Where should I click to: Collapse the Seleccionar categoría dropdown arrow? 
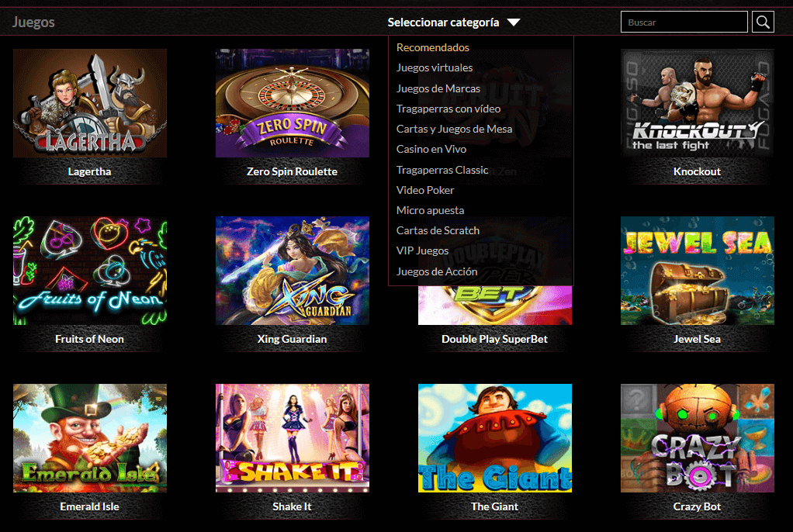click(514, 22)
